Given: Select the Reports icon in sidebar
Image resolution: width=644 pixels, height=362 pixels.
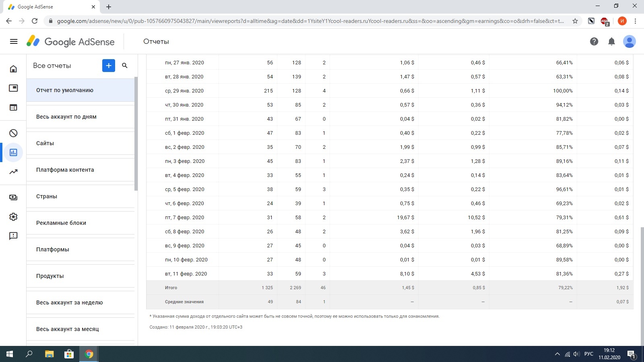Looking at the screenshot, I should (13, 152).
